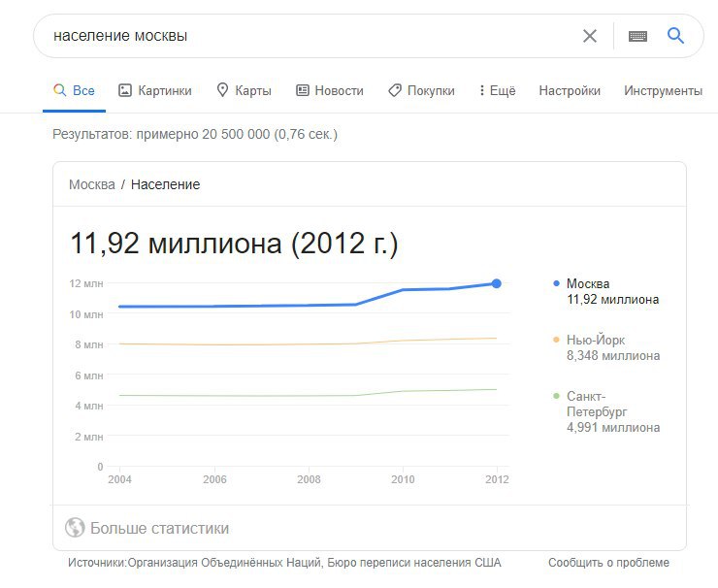Click the '4,991 миллиона' value text
Viewport: 718px width, 588px height.
point(613,428)
